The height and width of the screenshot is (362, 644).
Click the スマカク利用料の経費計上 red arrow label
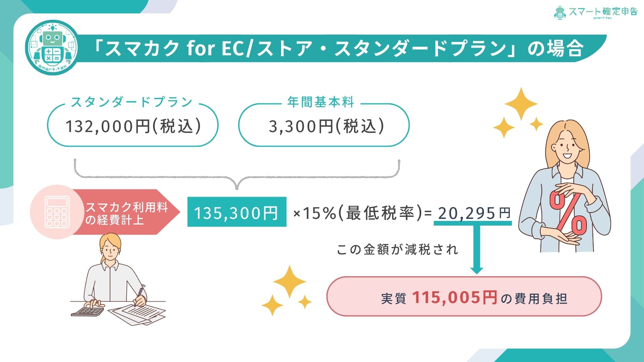click(x=127, y=213)
